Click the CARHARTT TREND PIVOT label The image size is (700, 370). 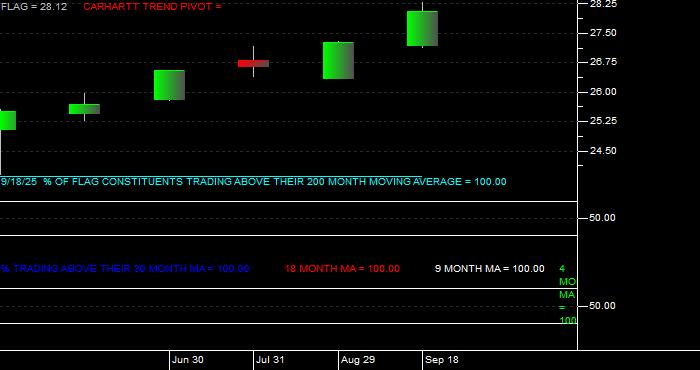tap(152, 7)
